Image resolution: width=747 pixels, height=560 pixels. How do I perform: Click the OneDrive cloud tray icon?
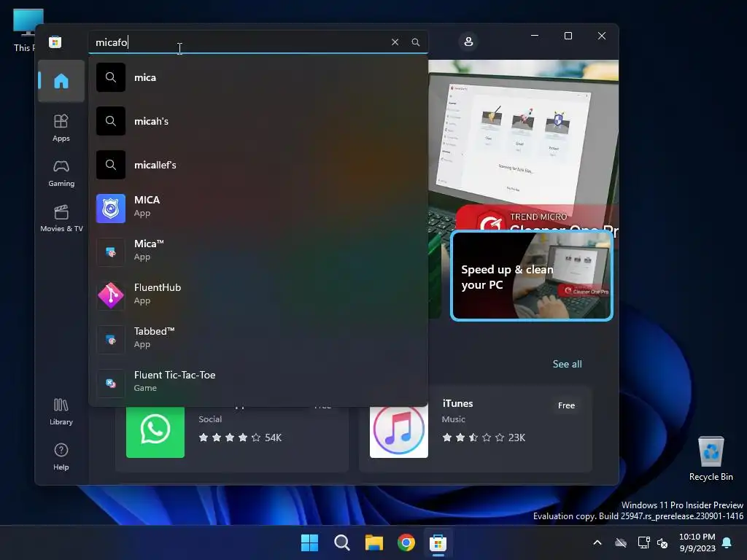tap(620, 542)
